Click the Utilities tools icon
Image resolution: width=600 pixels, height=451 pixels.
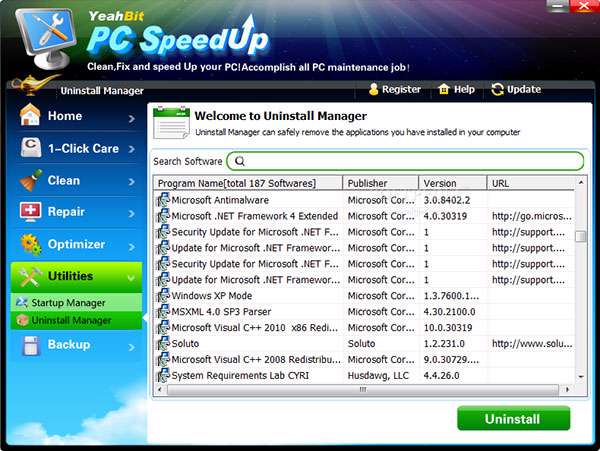[30, 276]
